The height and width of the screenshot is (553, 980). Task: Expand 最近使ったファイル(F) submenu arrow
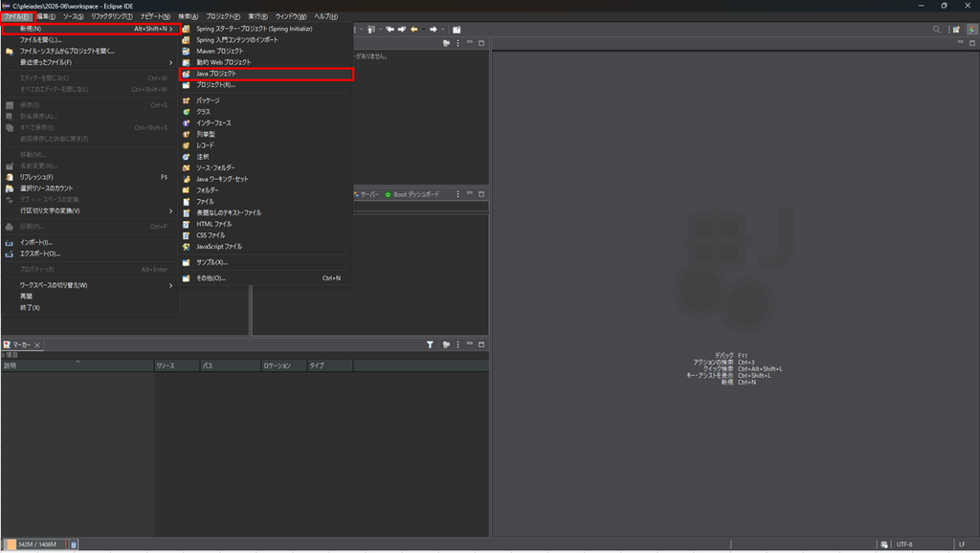pos(170,62)
